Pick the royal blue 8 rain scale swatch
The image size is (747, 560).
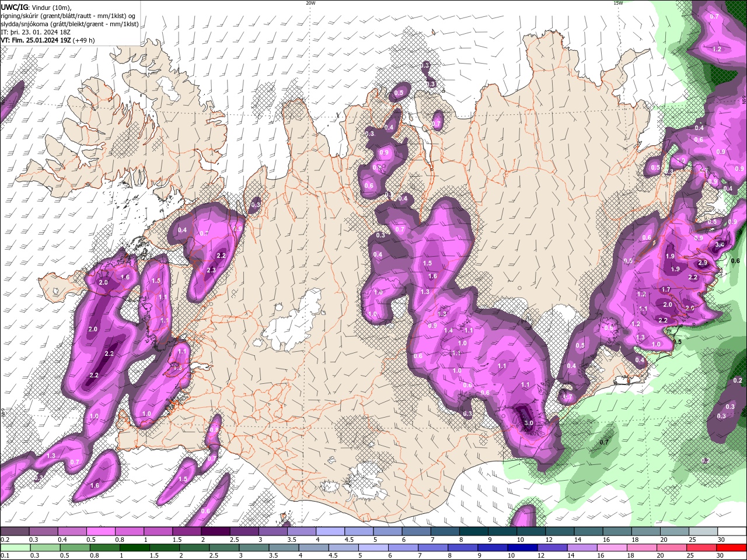[463, 548]
